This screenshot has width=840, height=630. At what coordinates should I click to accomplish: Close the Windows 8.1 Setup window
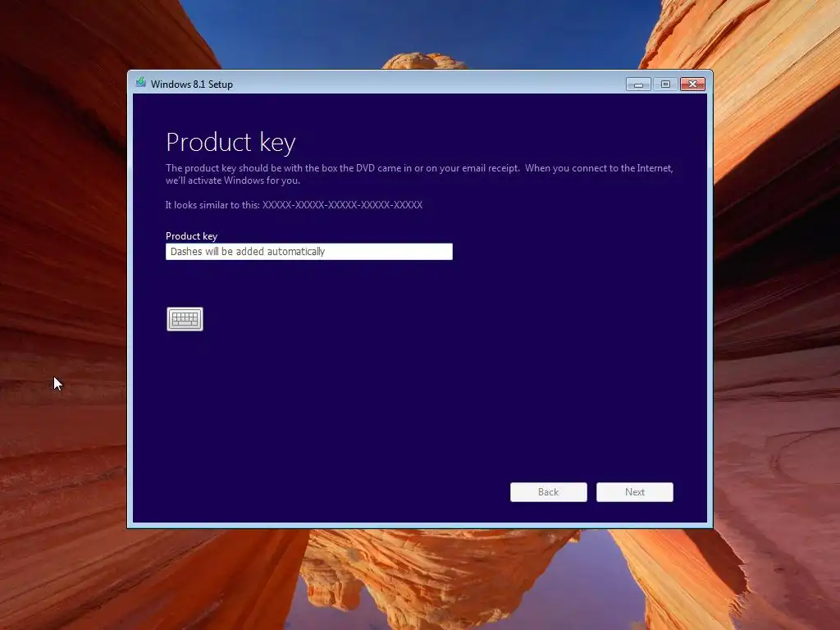pos(692,84)
